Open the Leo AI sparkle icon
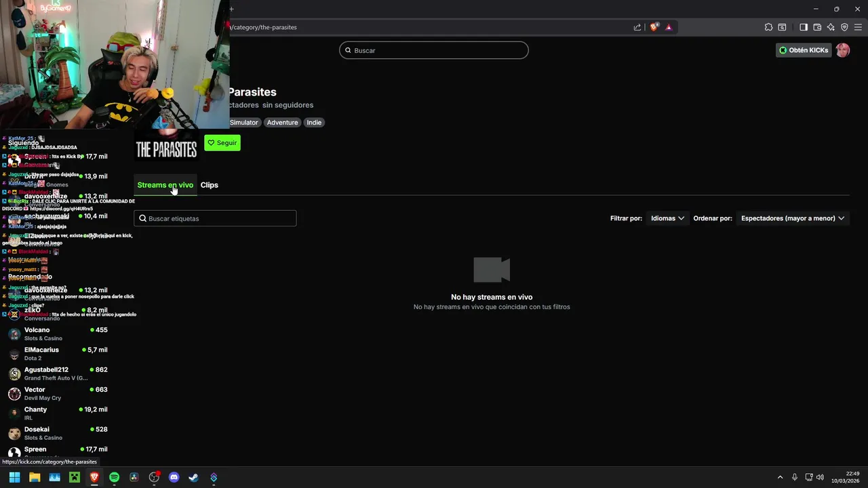The width and height of the screenshot is (868, 488). click(x=831, y=27)
